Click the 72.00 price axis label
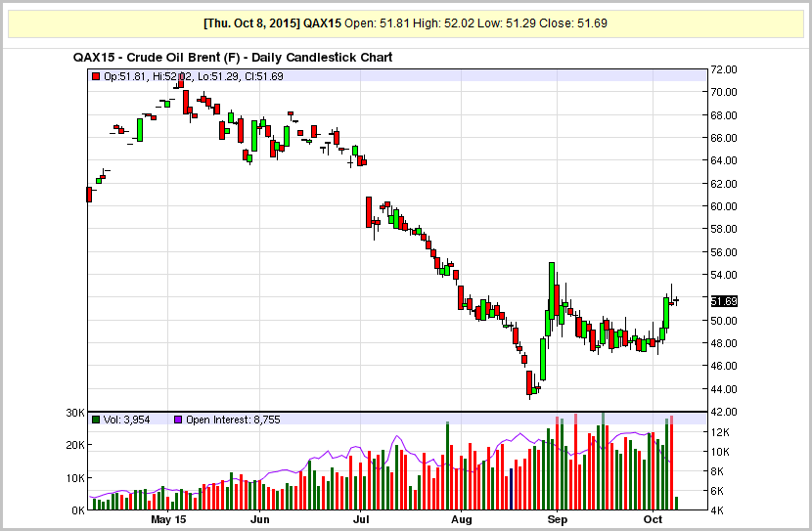Viewport: 812px width, 531px height. tap(723, 69)
